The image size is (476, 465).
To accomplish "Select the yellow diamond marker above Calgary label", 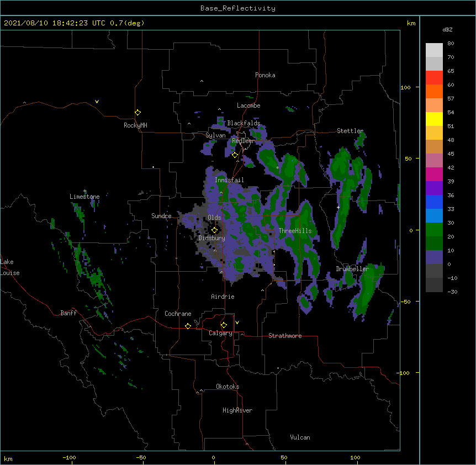I will 224,325.
